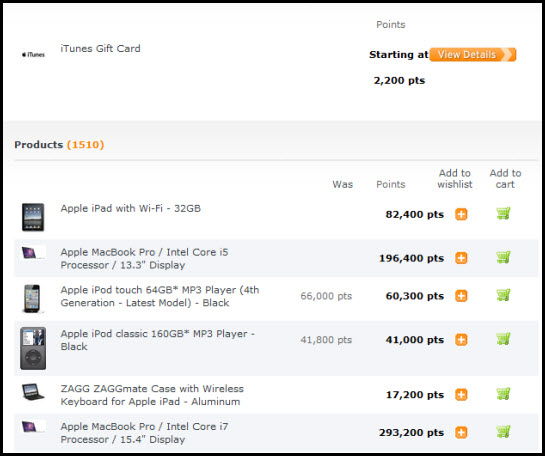Add ZAGGmate Case to cart
Image resolution: width=545 pixels, height=456 pixels.
click(503, 394)
